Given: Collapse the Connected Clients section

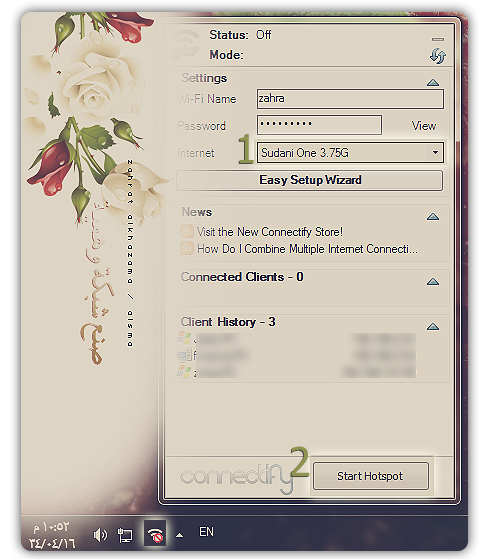Looking at the screenshot, I should (433, 282).
